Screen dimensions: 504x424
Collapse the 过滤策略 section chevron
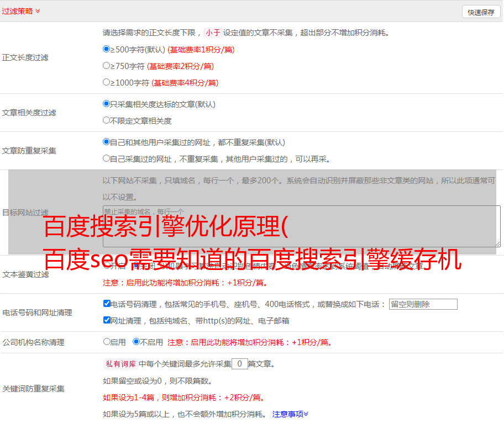[38, 11]
